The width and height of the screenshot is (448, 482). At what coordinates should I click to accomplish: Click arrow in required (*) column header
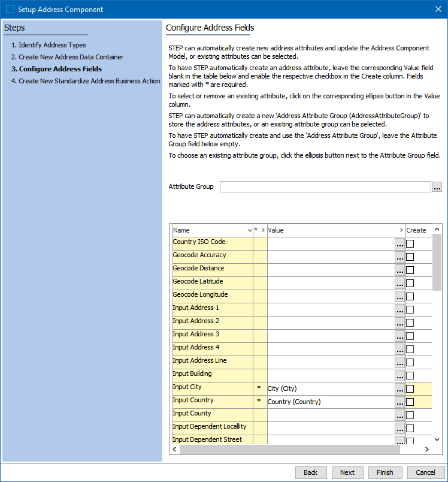click(263, 230)
